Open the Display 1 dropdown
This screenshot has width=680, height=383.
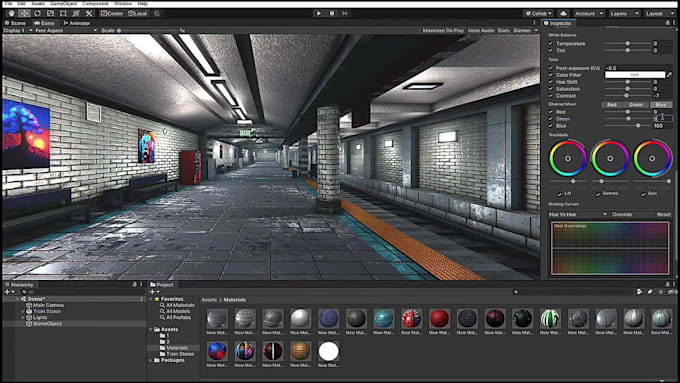tap(18, 30)
